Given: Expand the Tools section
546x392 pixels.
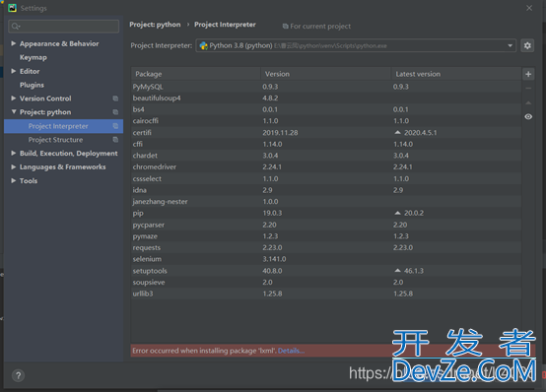Looking at the screenshot, I should coord(13,180).
